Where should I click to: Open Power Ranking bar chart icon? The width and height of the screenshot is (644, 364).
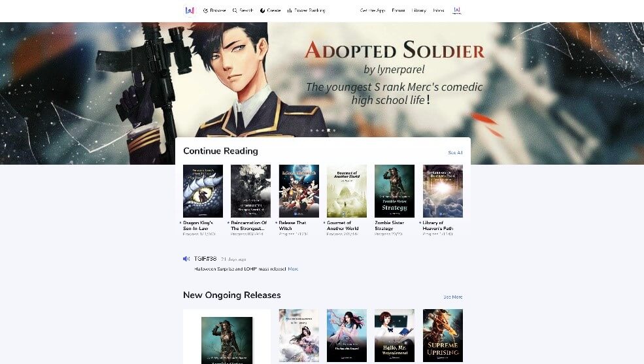coord(290,10)
